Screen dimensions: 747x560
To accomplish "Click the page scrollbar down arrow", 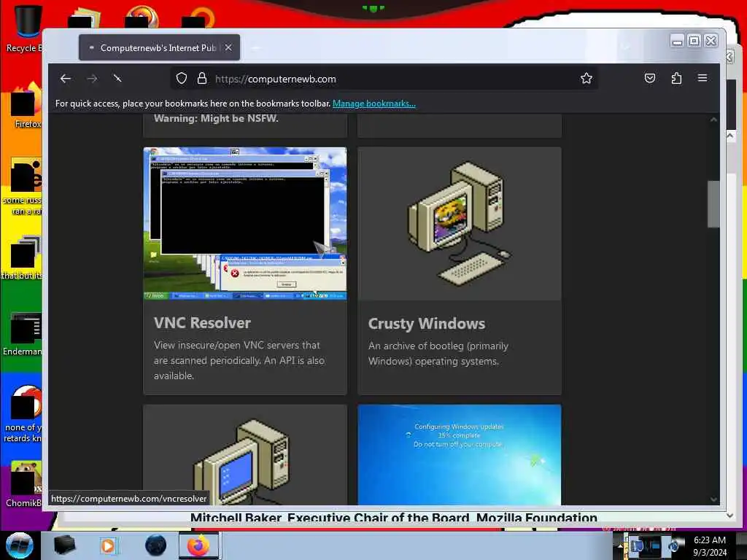I will click(x=713, y=499).
